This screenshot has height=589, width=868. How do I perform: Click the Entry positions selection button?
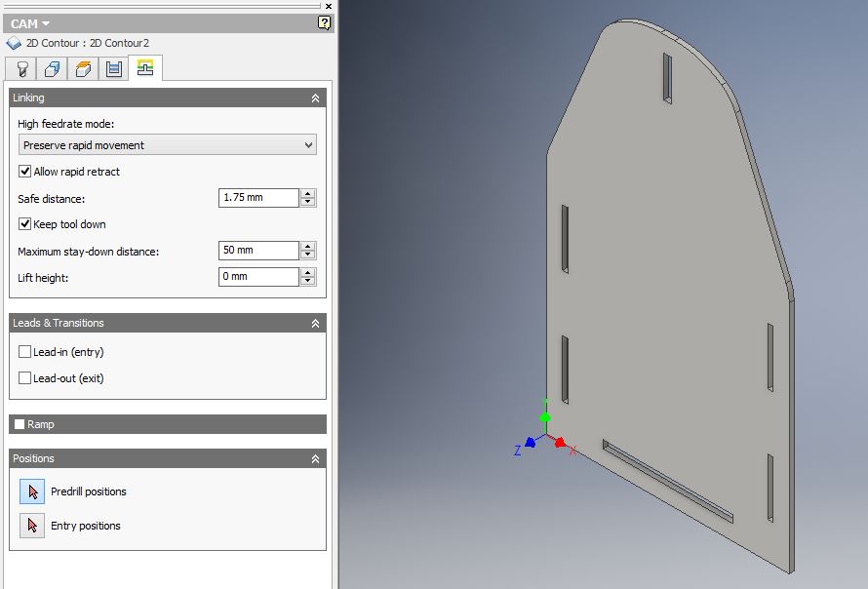pyautogui.click(x=32, y=526)
